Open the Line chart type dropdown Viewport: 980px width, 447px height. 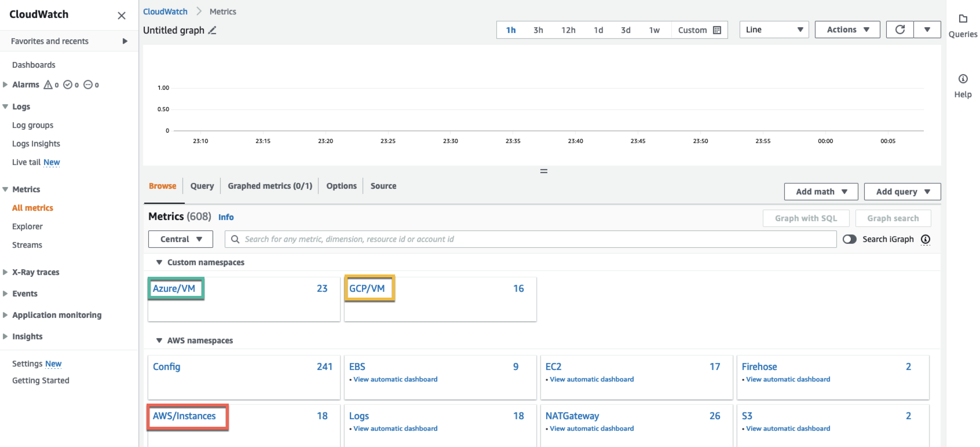click(774, 29)
